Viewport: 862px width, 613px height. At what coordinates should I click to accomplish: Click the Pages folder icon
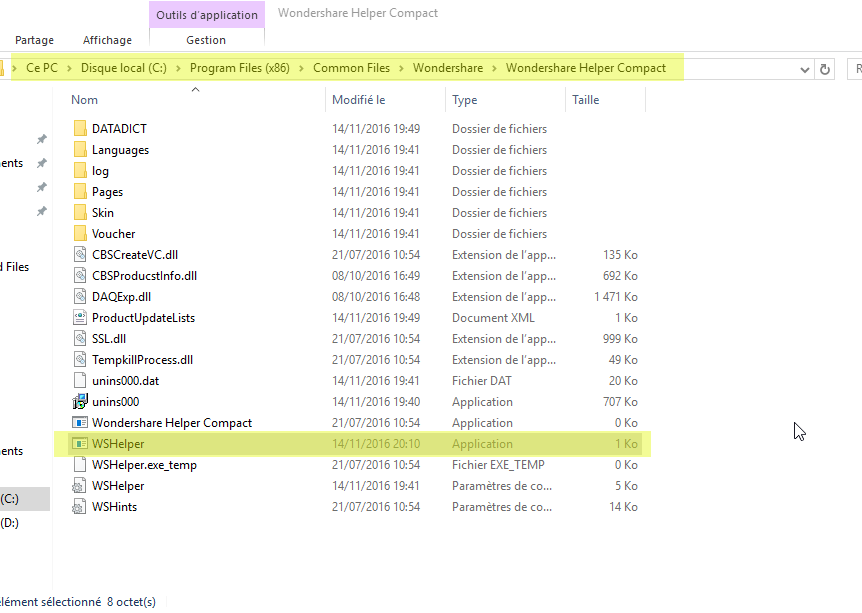coord(80,191)
